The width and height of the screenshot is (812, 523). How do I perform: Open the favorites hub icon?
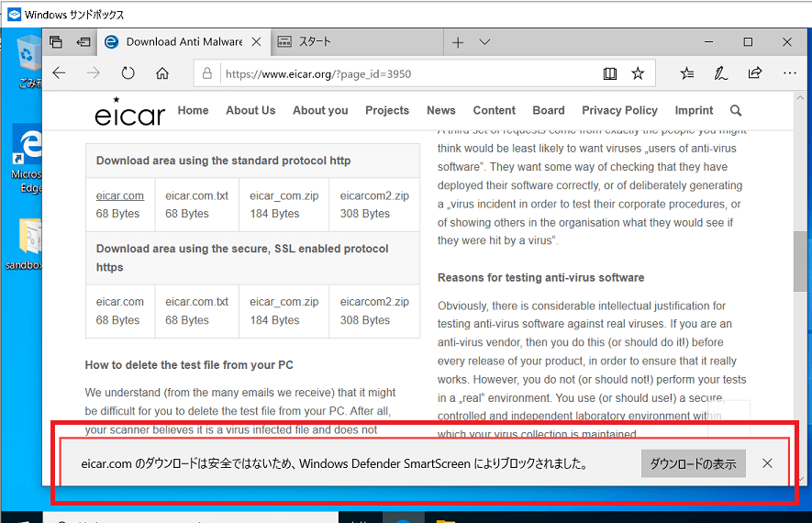point(687,73)
